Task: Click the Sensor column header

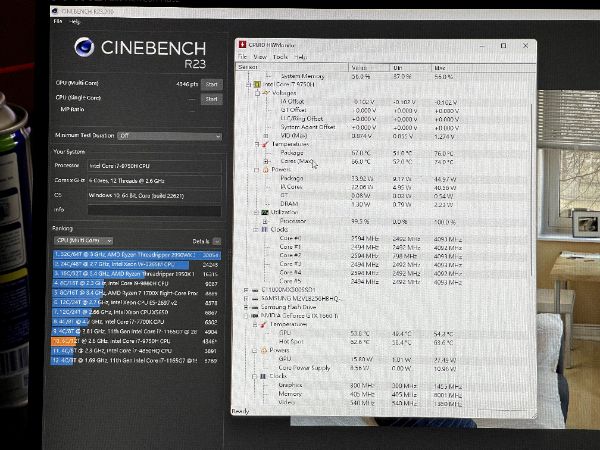Action: click(292, 67)
